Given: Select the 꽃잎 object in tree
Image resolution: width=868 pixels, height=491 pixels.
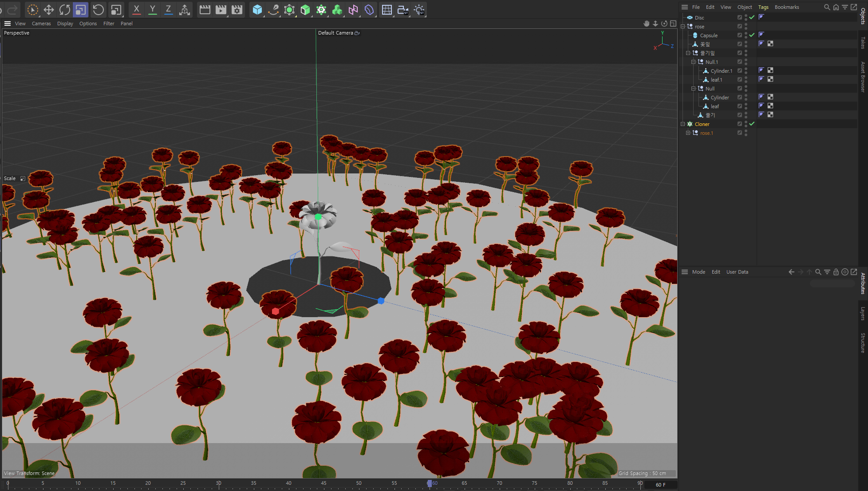Looking at the screenshot, I should coord(705,44).
